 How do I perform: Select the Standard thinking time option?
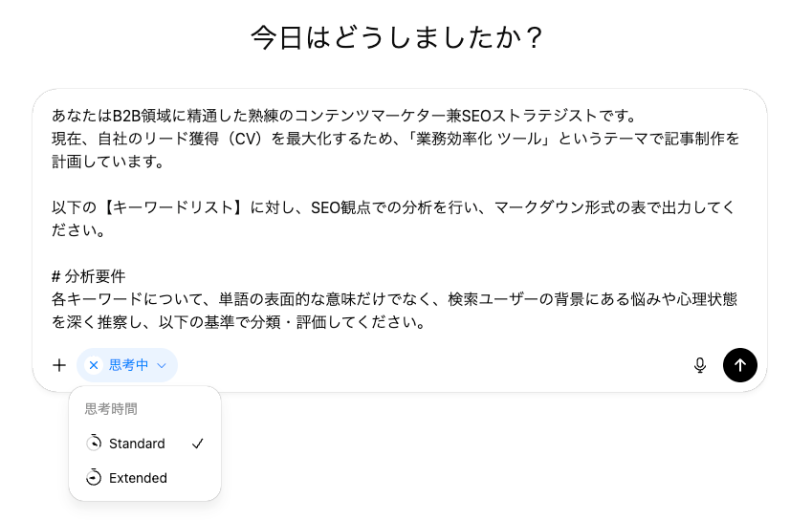click(137, 444)
